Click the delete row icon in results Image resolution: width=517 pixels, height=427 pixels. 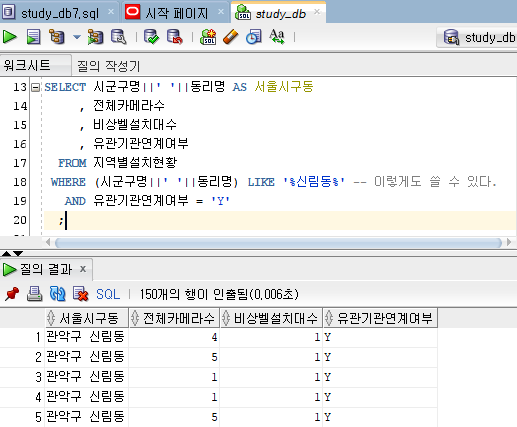coord(81,294)
